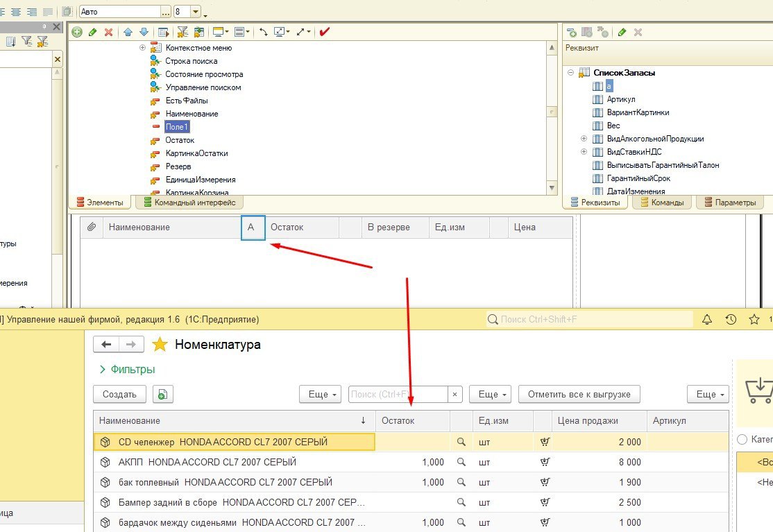Image resolution: width=773 pixels, height=532 pixels.
Task: Click the center-align text icon
Action: tap(16, 11)
